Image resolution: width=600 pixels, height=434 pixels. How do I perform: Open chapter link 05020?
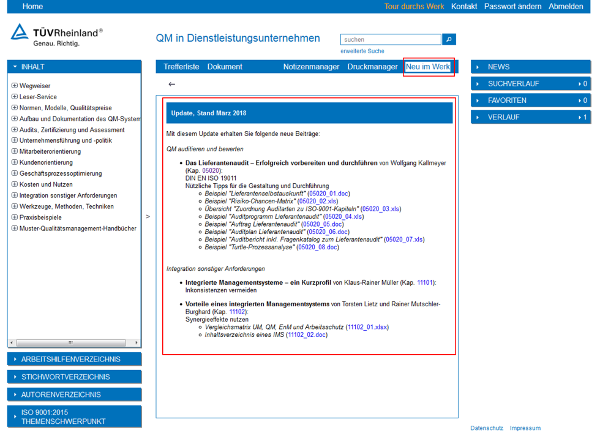[211, 170]
